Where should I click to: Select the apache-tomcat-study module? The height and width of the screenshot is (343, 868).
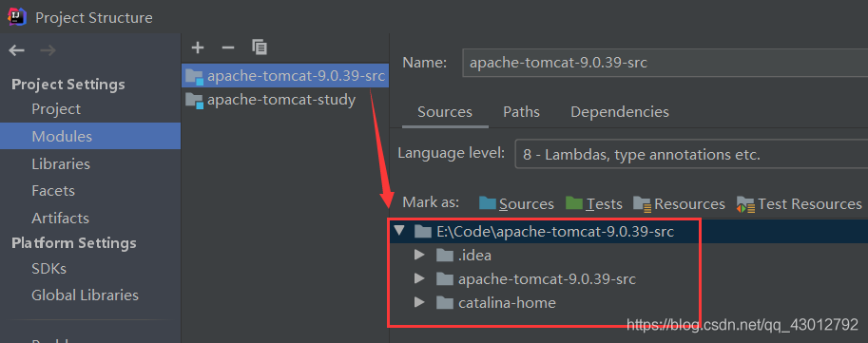point(285,101)
